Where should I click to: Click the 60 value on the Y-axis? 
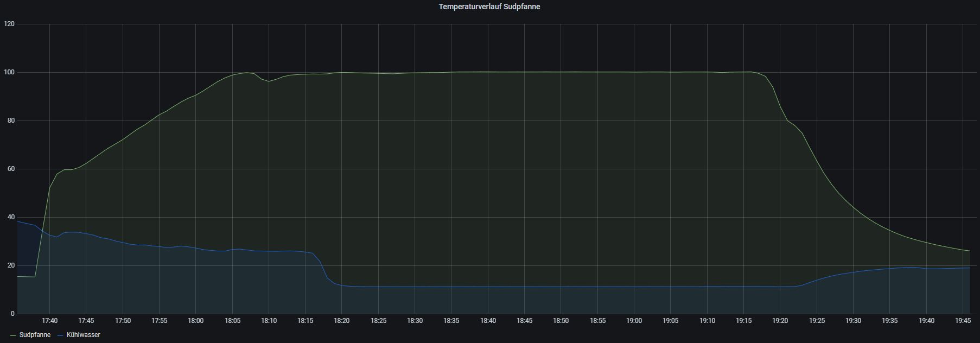[x=11, y=169]
